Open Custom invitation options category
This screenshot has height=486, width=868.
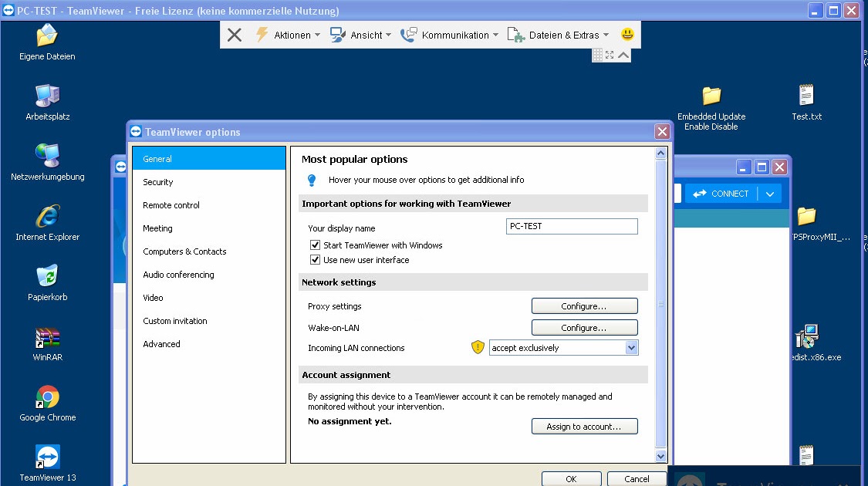point(209,321)
